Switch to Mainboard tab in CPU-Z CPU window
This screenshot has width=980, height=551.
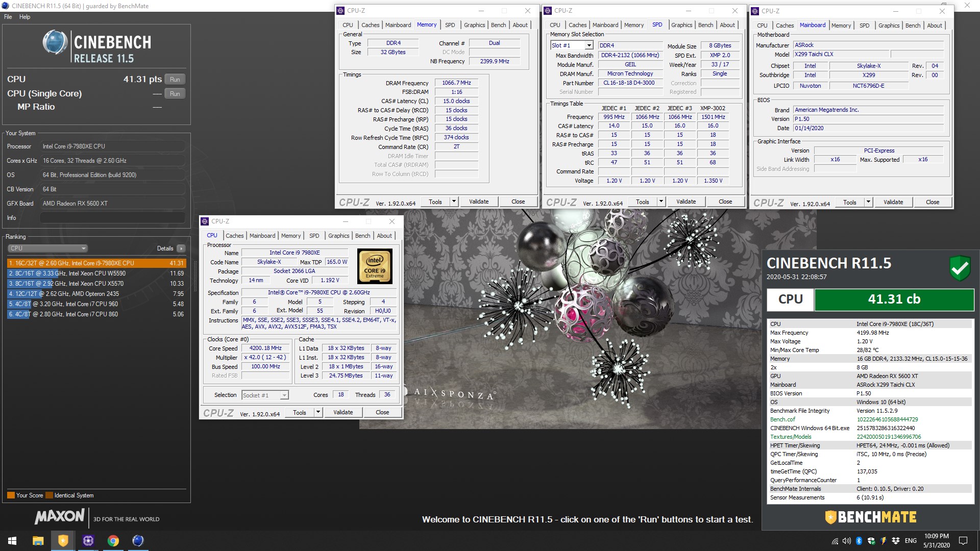coord(262,236)
